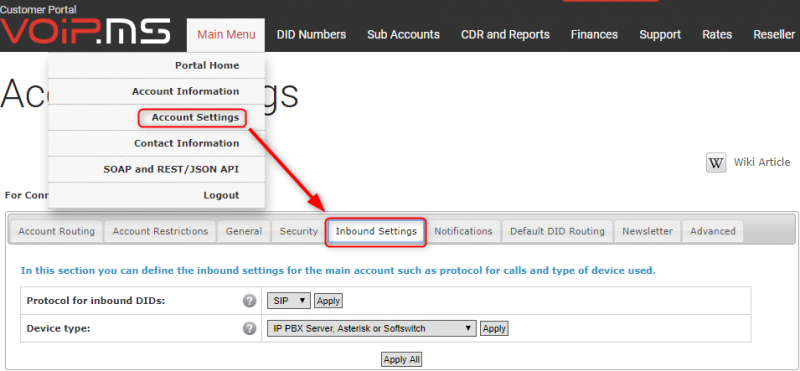Click help icon beside Device type

[x=249, y=328]
